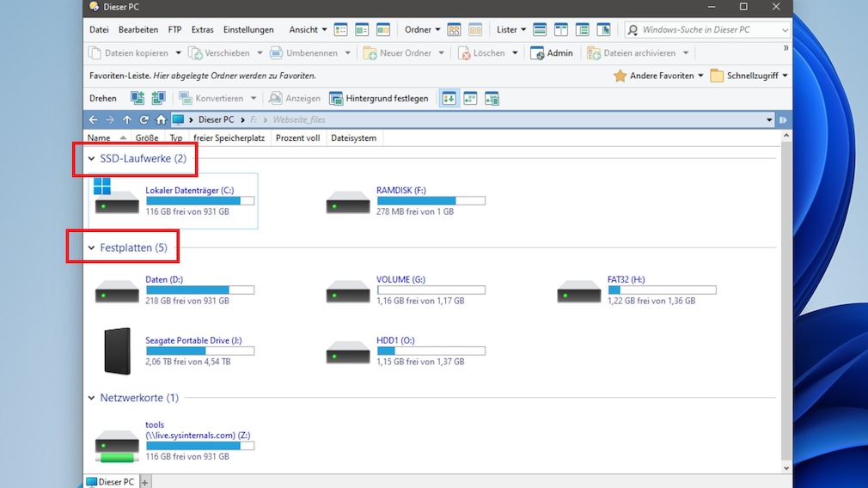
Task: Open the Bearbeiten menu
Action: pyautogui.click(x=138, y=30)
